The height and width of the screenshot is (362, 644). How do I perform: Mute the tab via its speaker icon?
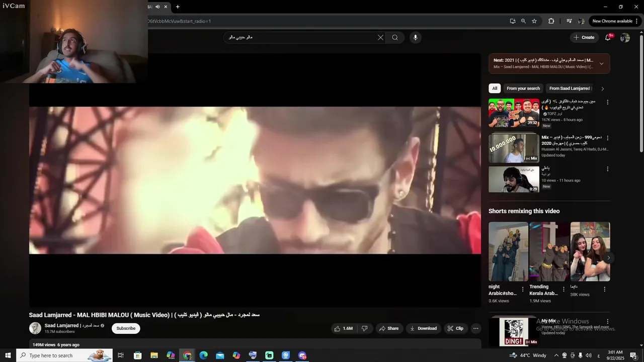[157, 7]
